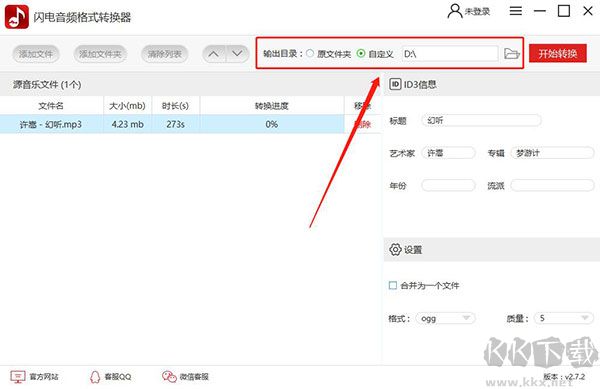Click the 273s duration cell

pos(176,124)
